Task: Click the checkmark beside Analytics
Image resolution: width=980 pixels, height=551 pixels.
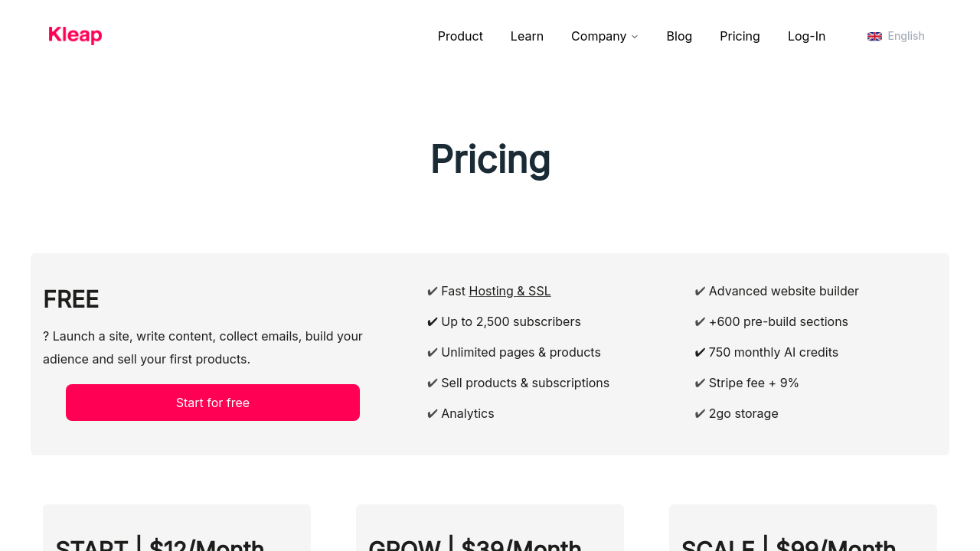Action: click(432, 413)
